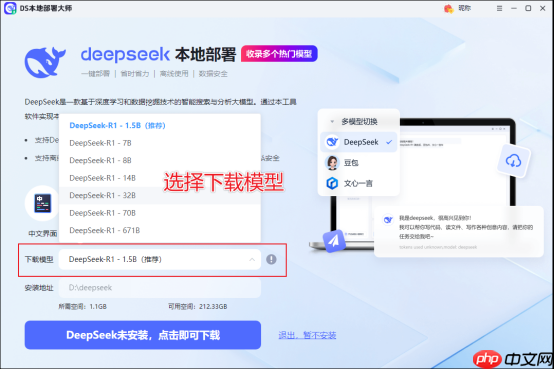554x369 pixels.
Task: Click the 中文界面 feature icon
Action: [43, 203]
